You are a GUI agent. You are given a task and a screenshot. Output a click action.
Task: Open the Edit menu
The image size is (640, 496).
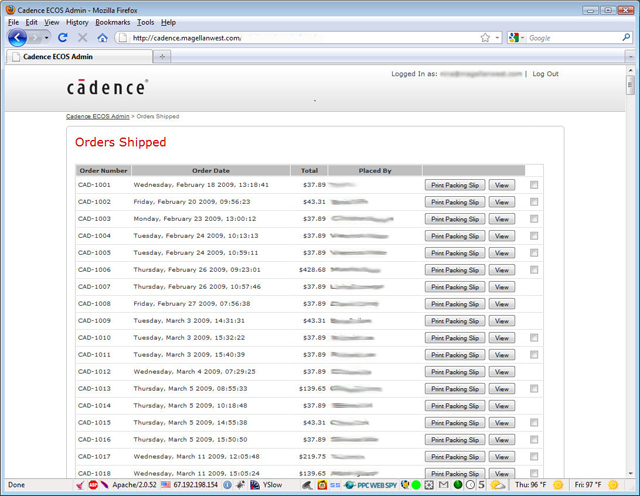[31, 22]
